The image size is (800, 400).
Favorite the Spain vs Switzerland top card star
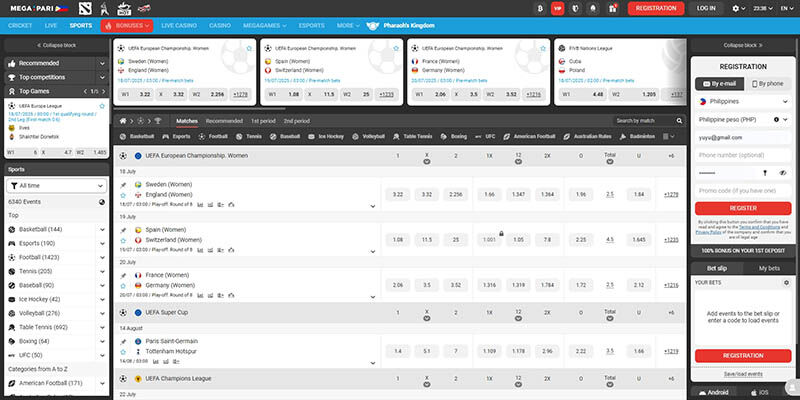pos(396,48)
